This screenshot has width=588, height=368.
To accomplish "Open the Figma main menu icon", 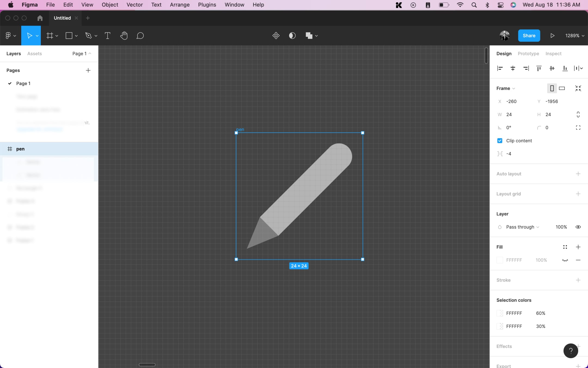I will pos(8,36).
